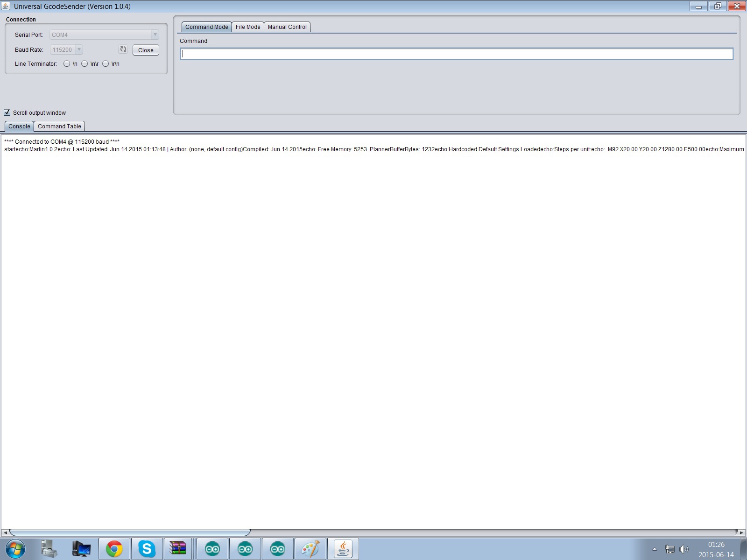Click the network tray icon
This screenshot has height=560, width=747.
tap(670, 549)
